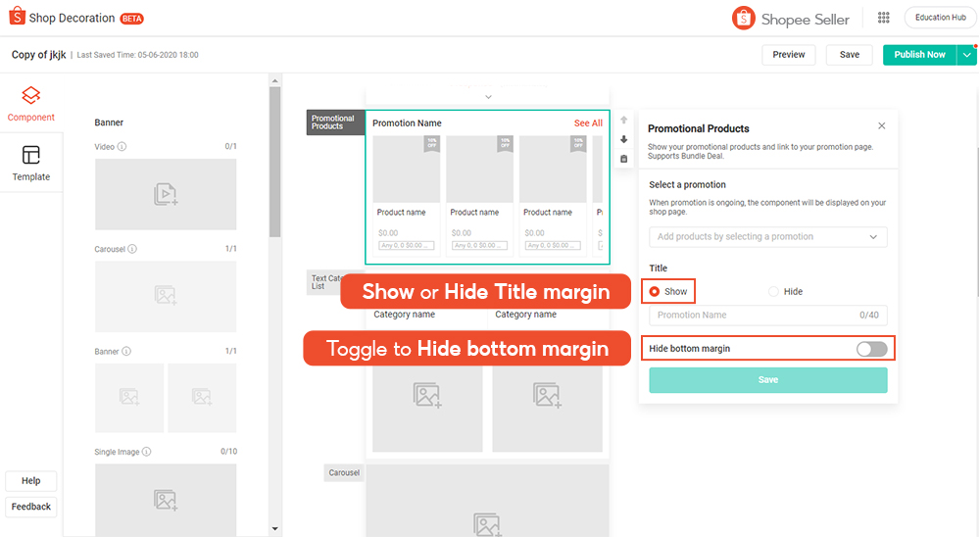This screenshot has width=980, height=537.
Task: Select the Carousel component thumbnail
Action: (166, 296)
